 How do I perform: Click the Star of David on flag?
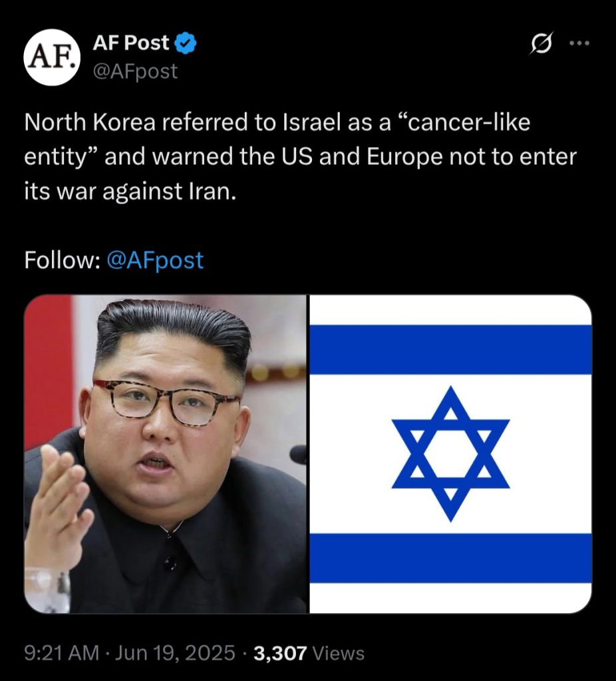(450, 454)
